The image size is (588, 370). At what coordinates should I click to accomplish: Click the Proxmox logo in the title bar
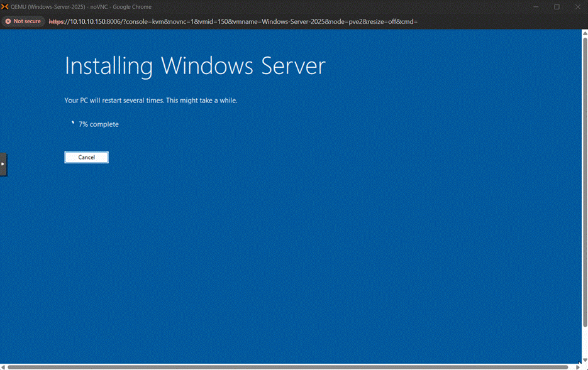pos(5,7)
